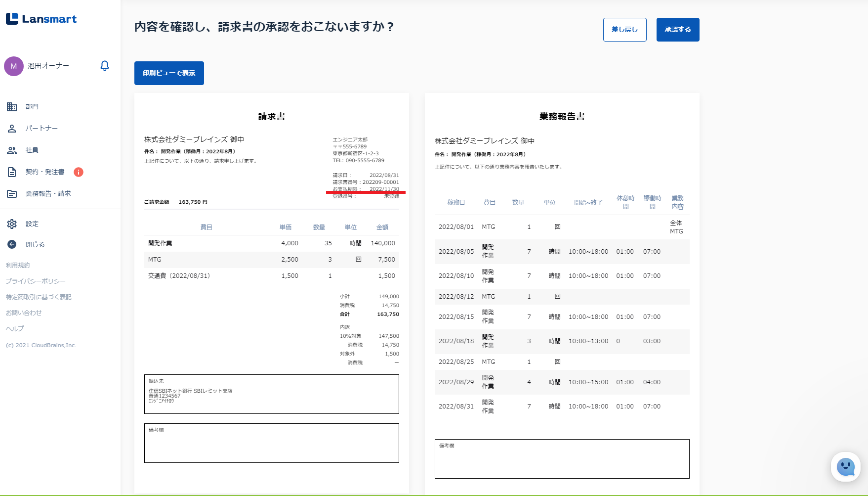Open the お問い合わせ link
This screenshot has height=496, width=868.
coord(24,313)
